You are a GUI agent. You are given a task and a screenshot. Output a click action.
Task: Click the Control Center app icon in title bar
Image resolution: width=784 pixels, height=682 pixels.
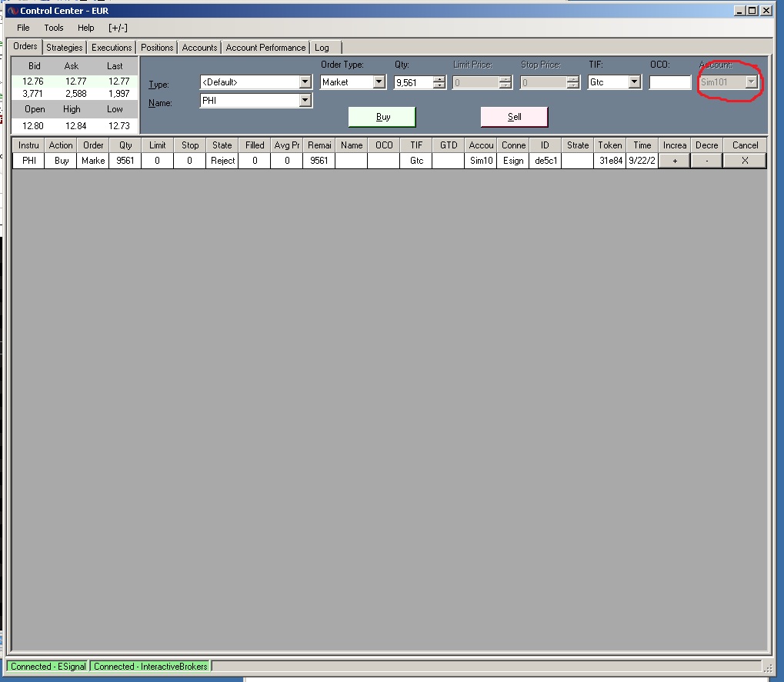pos(12,11)
